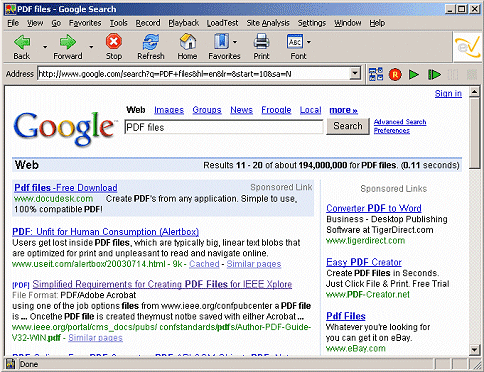Image resolution: width=484 pixels, height=372 pixels.
Task: Click the step playback green button
Action: pyautogui.click(x=434, y=74)
